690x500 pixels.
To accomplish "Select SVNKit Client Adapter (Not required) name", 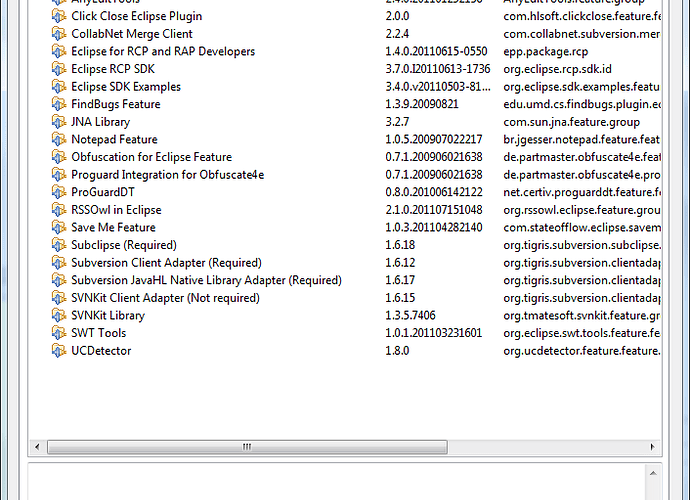I will [x=165, y=298].
